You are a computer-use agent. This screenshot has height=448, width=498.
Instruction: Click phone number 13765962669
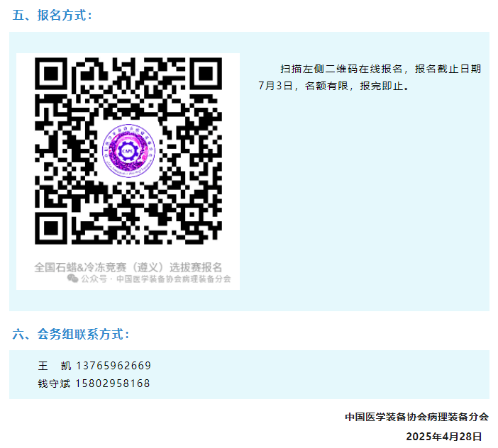pyautogui.click(x=114, y=366)
